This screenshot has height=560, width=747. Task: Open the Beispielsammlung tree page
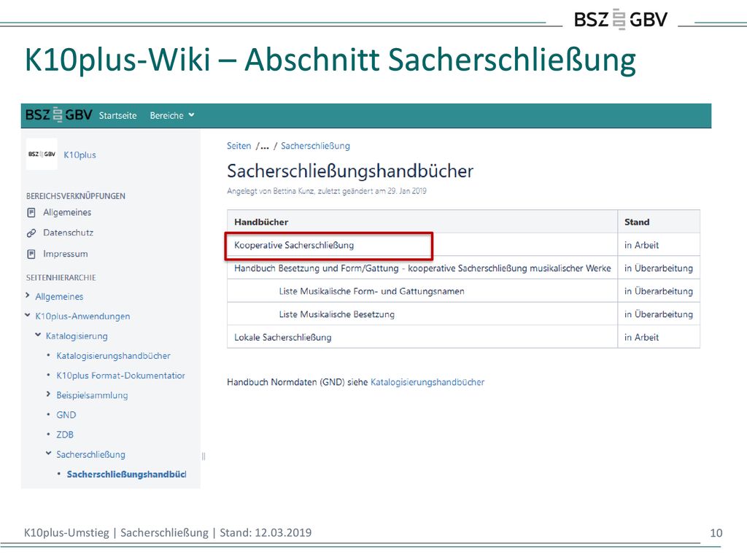(92, 395)
